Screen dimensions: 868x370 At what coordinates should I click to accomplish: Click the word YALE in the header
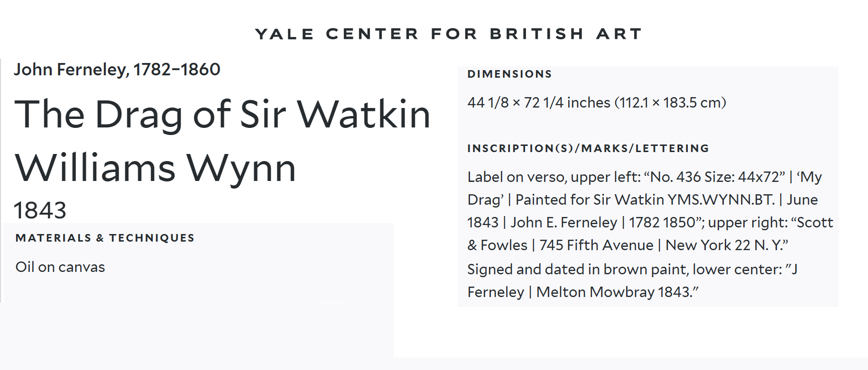click(x=285, y=34)
